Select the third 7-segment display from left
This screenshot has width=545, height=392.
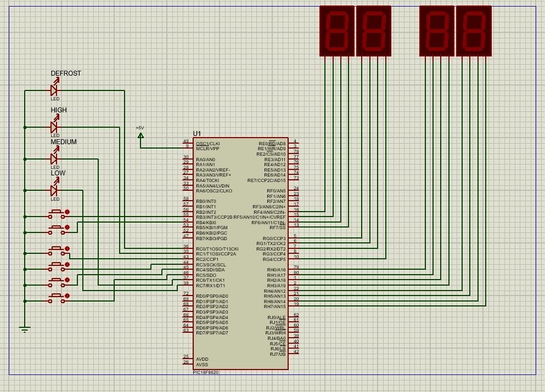[x=436, y=31]
